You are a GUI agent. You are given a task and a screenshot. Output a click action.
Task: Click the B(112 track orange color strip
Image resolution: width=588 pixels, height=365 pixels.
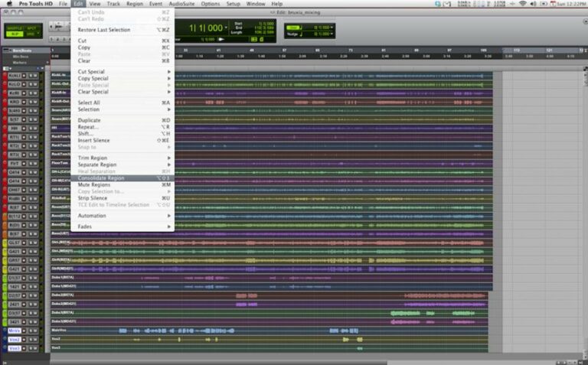5,217
